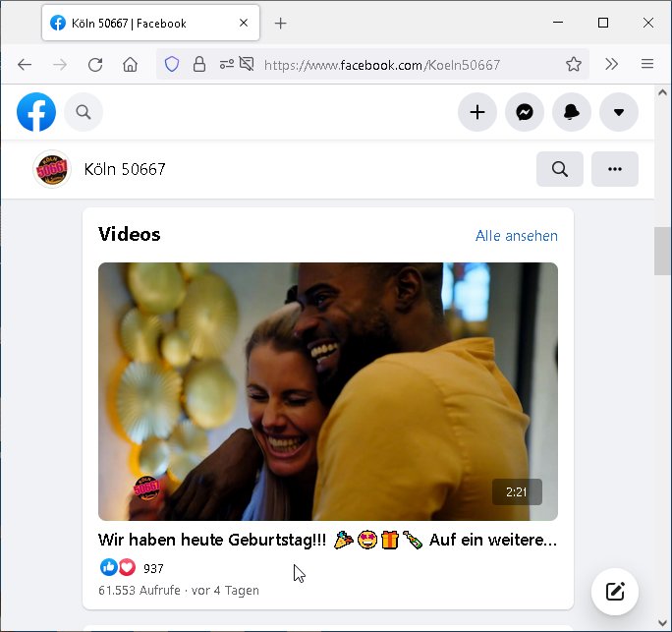Reload the page in Firefox
Image resolution: width=672 pixels, height=632 pixels.
coord(95,65)
